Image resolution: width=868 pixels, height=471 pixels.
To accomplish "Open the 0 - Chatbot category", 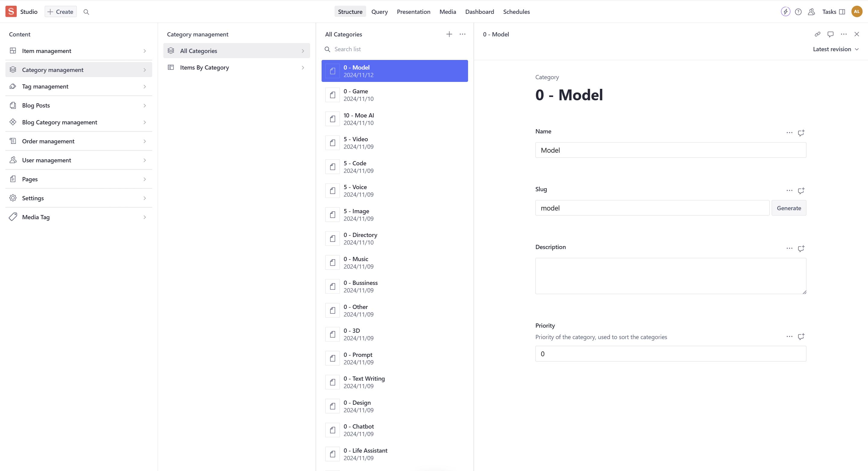I will pos(395,430).
